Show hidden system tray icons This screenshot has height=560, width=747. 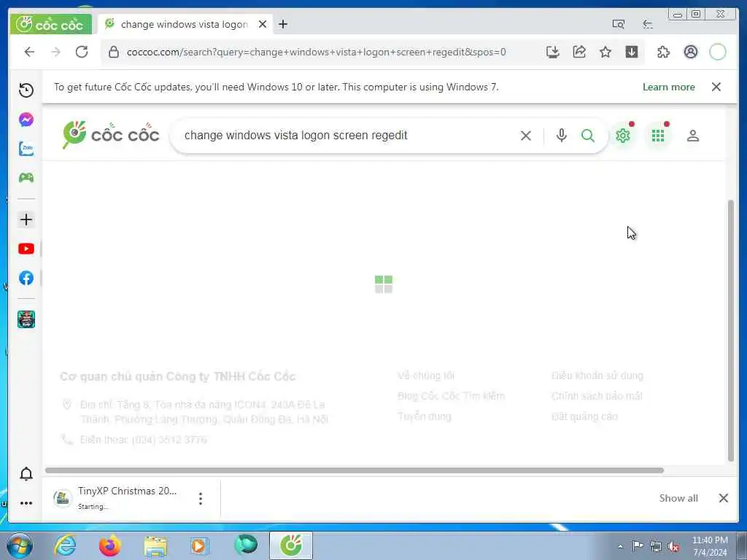coord(620,546)
